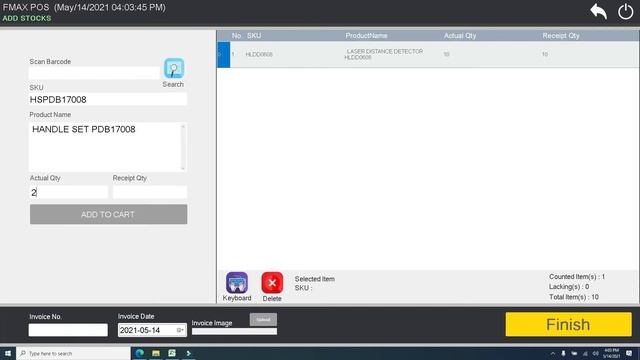Viewport: 640px width, 360px height.
Task: Click the LASER DISTANCE DETECTOR product cell
Action: coord(384,54)
